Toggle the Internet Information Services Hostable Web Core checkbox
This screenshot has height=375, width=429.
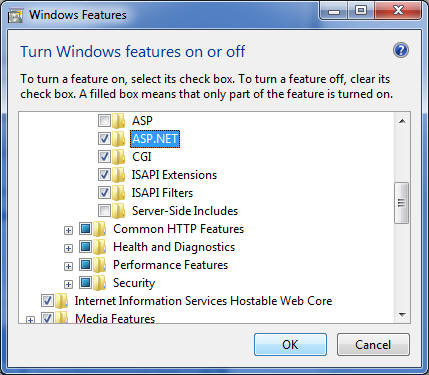point(47,300)
